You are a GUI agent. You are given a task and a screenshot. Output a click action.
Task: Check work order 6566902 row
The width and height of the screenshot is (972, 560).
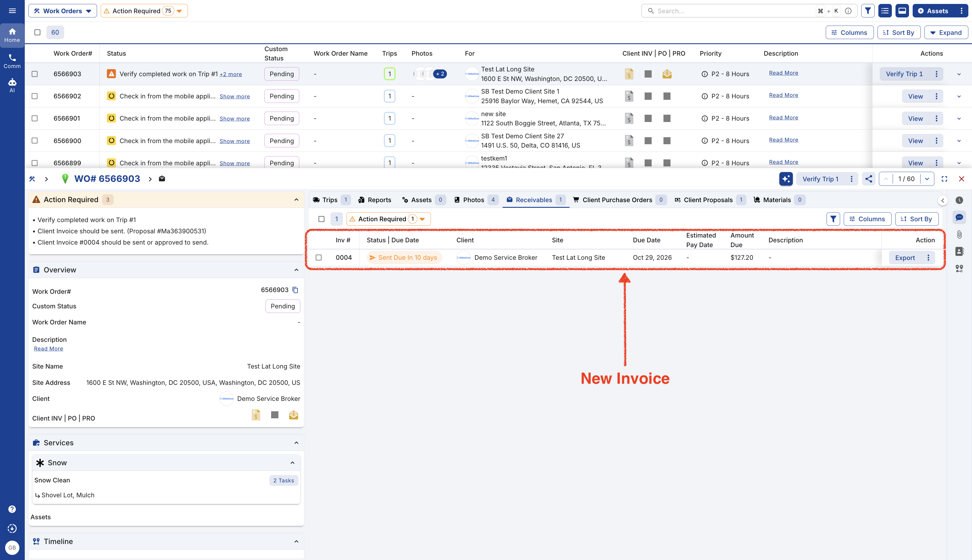(x=35, y=96)
